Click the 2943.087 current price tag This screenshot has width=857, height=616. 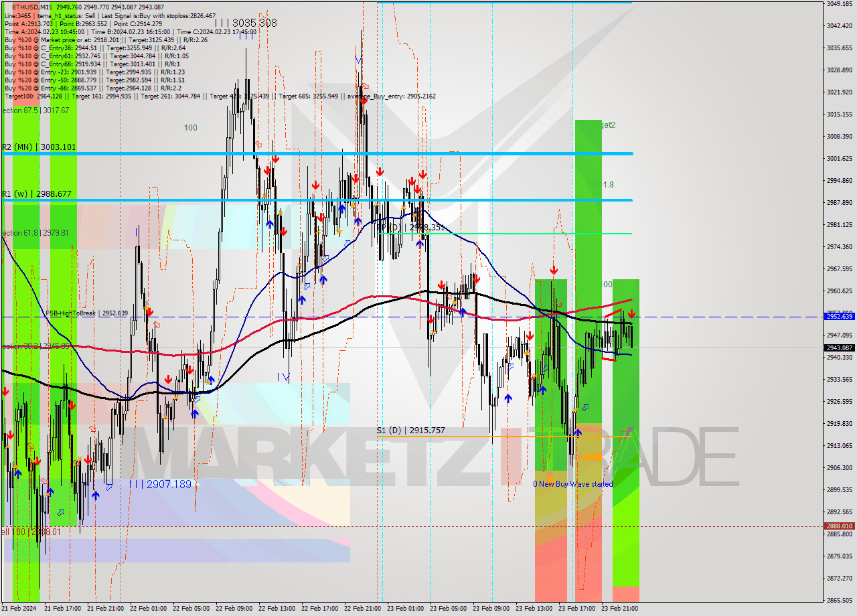(x=839, y=348)
